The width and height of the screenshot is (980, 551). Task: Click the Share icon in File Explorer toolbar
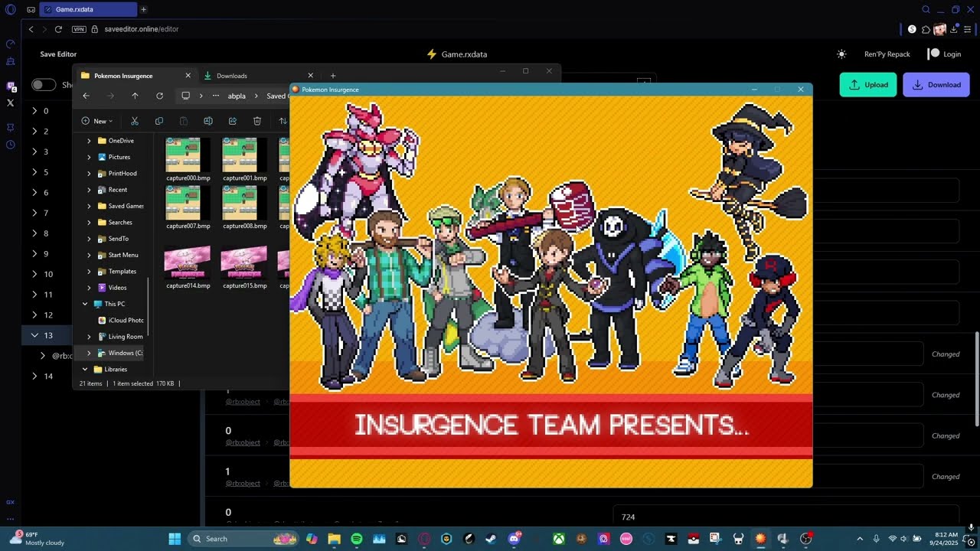click(x=233, y=121)
